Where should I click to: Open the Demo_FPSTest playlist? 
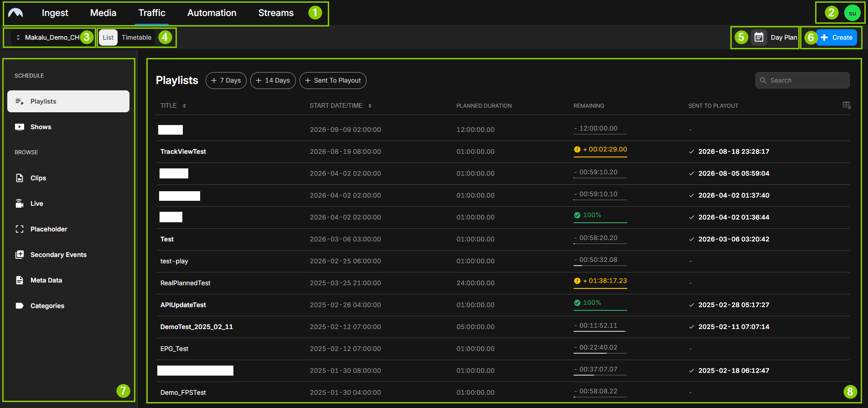tap(183, 392)
